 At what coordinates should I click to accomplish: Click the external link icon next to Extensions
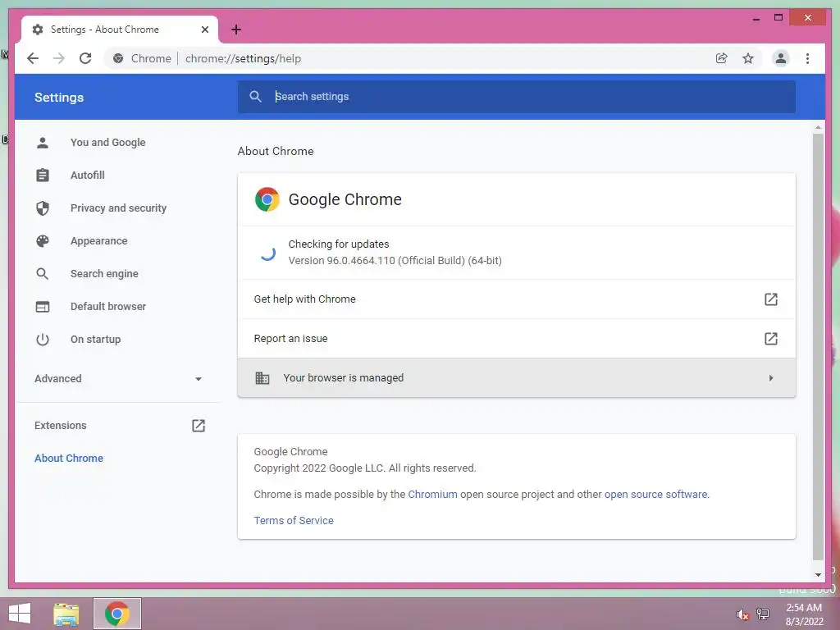(x=199, y=426)
